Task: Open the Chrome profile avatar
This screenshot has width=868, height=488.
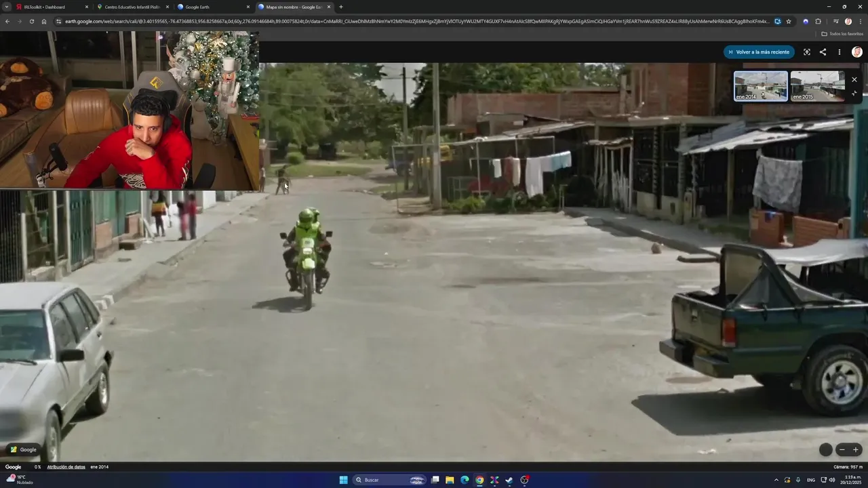Action: pyautogui.click(x=848, y=21)
